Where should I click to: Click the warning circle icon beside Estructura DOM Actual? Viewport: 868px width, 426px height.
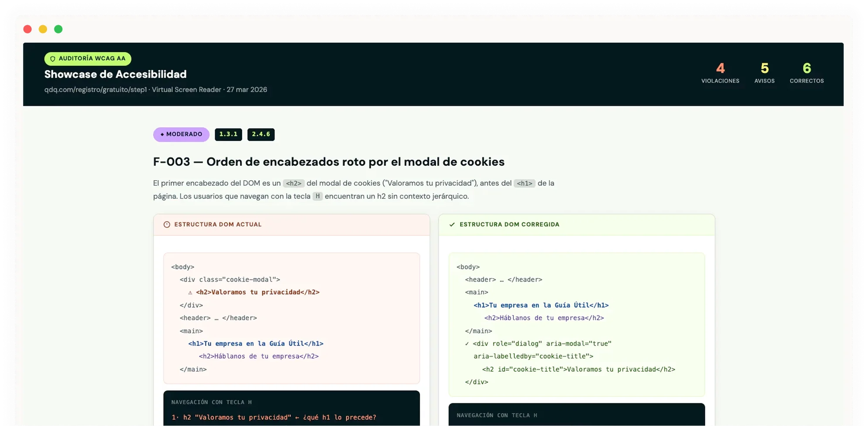pos(167,225)
